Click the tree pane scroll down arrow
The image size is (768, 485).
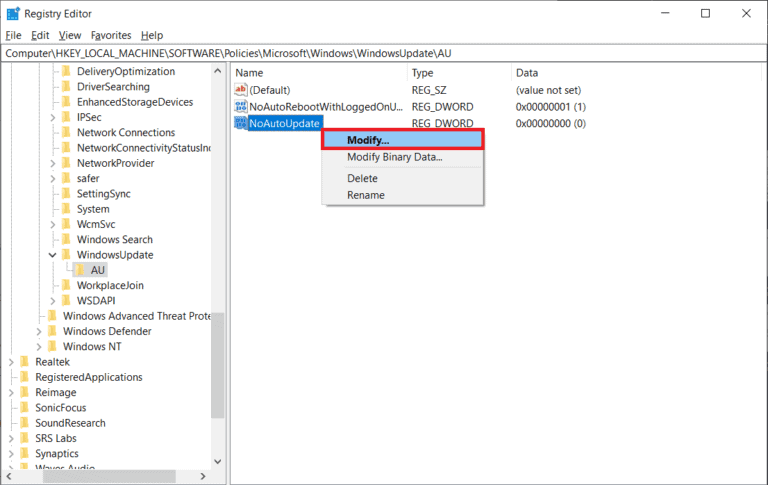pyautogui.click(x=218, y=461)
